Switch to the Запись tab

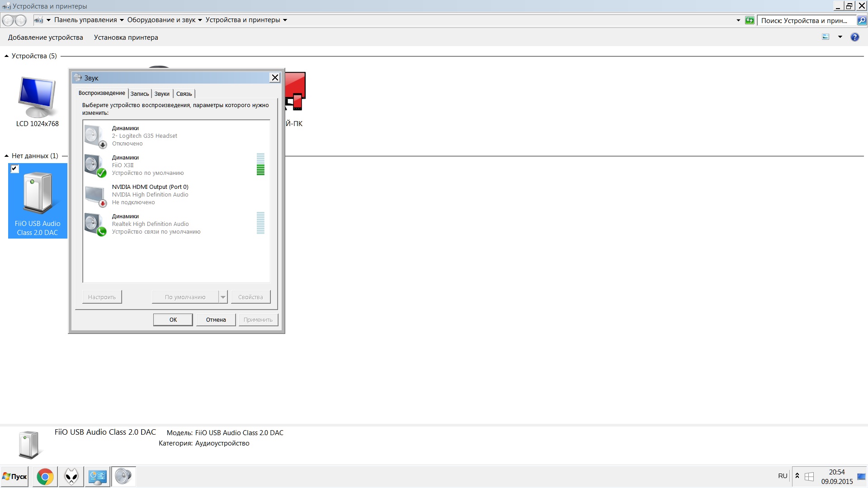(x=139, y=94)
